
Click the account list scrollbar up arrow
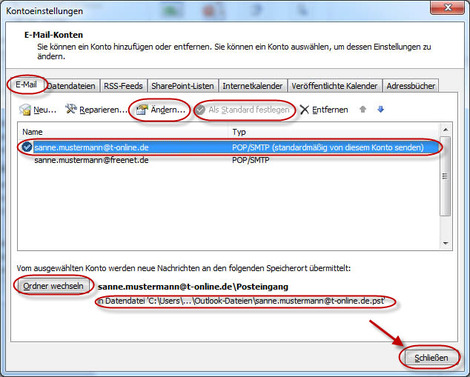pos(446,129)
